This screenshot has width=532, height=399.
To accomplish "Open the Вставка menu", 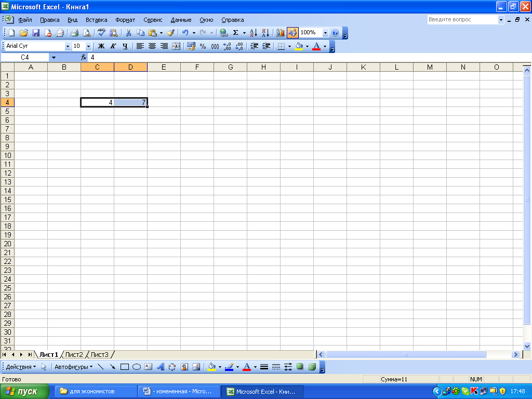I will (x=96, y=20).
